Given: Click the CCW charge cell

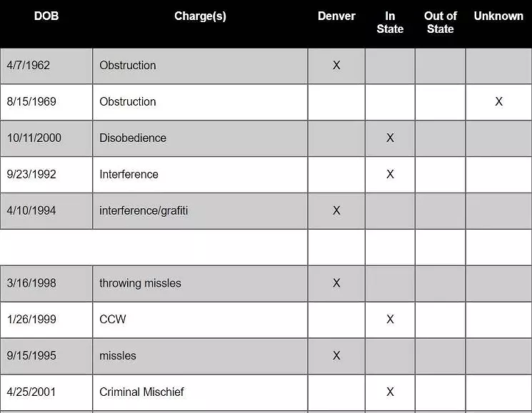Looking at the screenshot, I should click(200, 320).
